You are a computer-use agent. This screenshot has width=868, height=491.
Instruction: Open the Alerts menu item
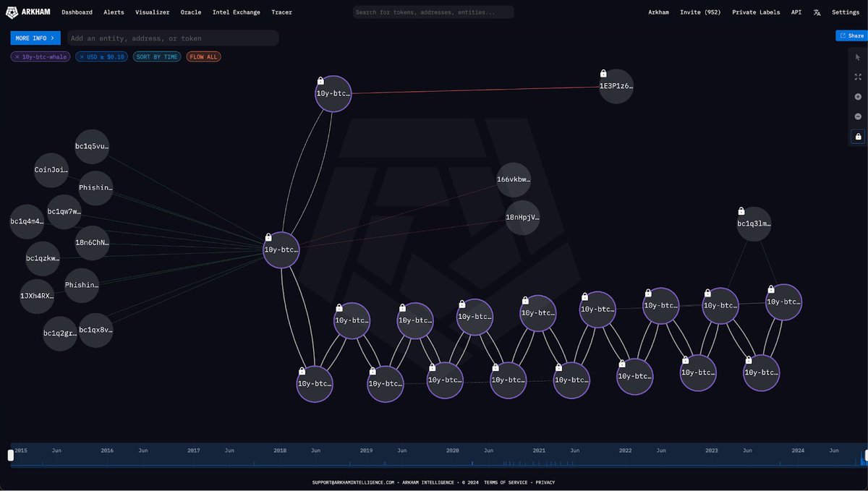(x=114, y=12)
